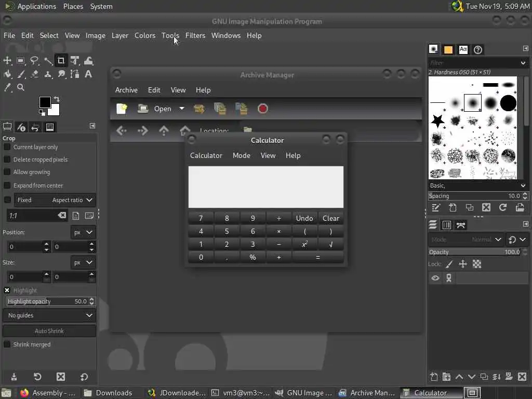This screenshot has width=532, height=399.
Task: Click the red Stop icon in Archive Manager
Action: [262, 109]
